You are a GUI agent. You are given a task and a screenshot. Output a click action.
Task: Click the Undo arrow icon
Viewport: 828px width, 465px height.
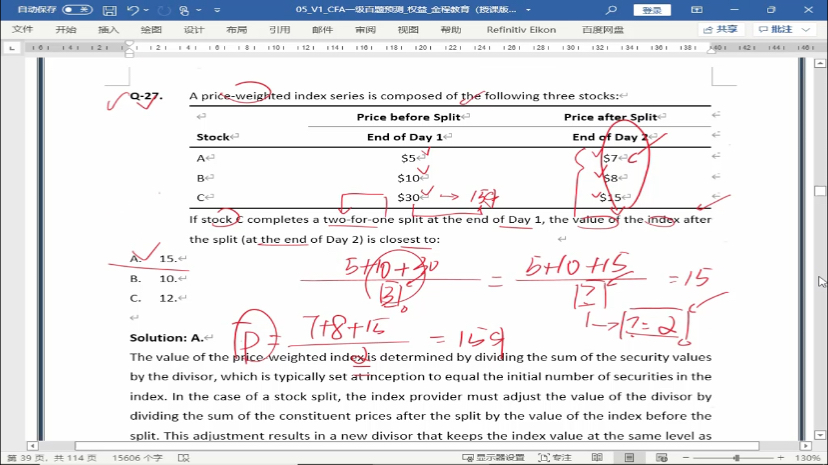133,10
